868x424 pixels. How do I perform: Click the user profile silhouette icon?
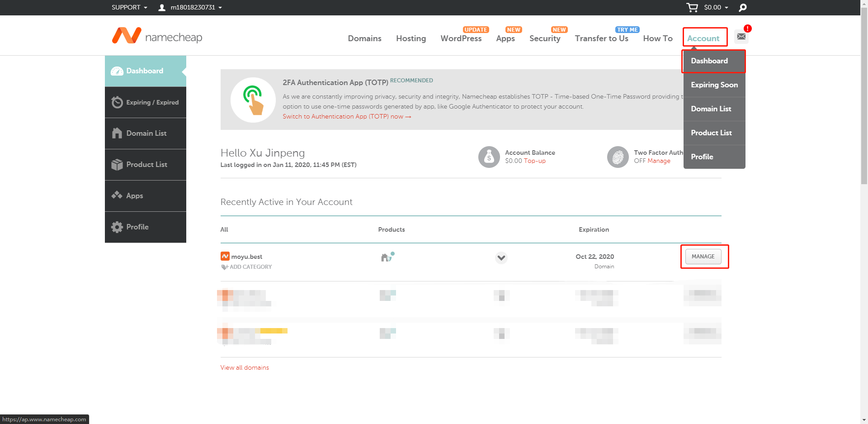(162, 7)
